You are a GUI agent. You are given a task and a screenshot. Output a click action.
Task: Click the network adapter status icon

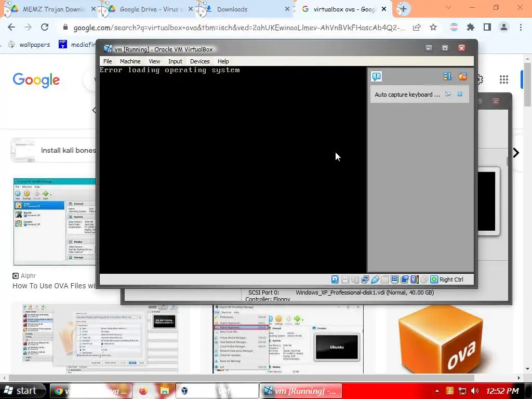click(365, 279)
